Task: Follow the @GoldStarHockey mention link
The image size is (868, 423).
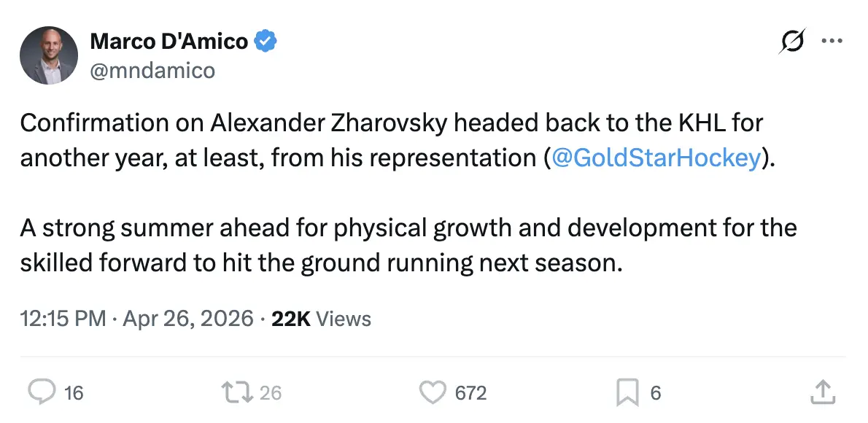Action: [x=656, y=158]
